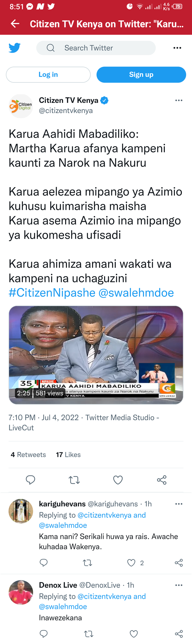Share the Denox Live reply
Viewport: 192px width, 644px height.
pyautogui.click(x=179, y=634)
